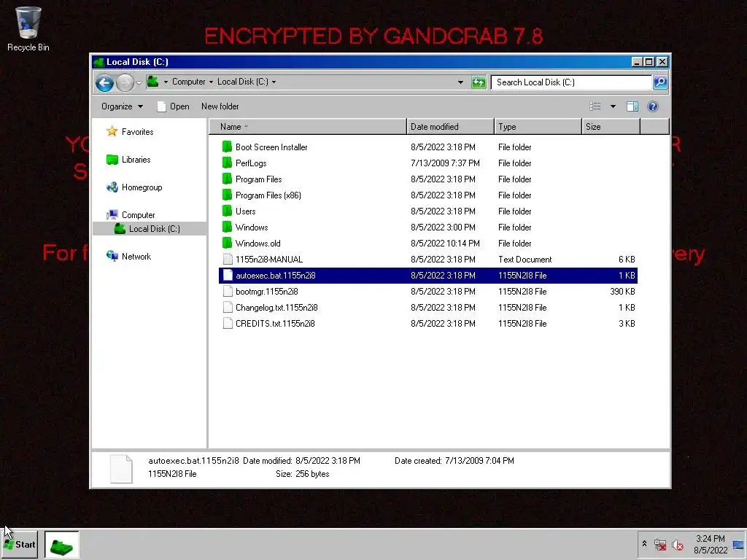Select Local Disk (C:) in navigation pane
Image resolution: width=747 pixels, height=560 pixels.
click(147, 228)
